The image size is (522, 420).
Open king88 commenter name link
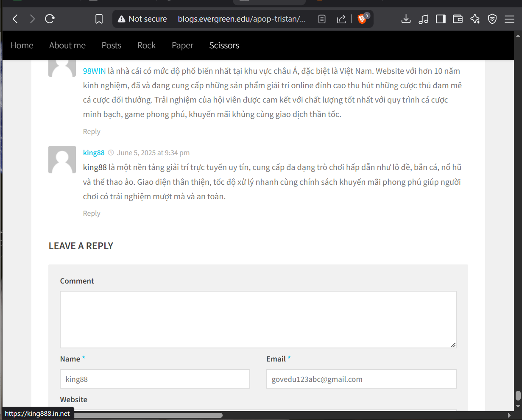click(94, 153)
